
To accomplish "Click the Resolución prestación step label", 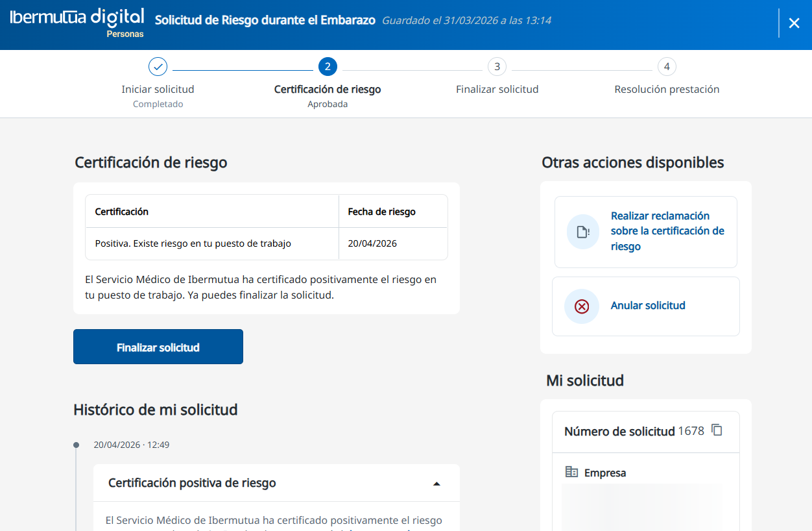I will coord(667,90).
